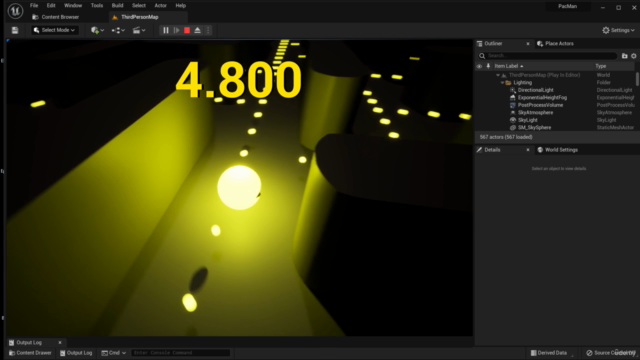
Task: Click the PacMan project name label
Action: pos(568,7)
